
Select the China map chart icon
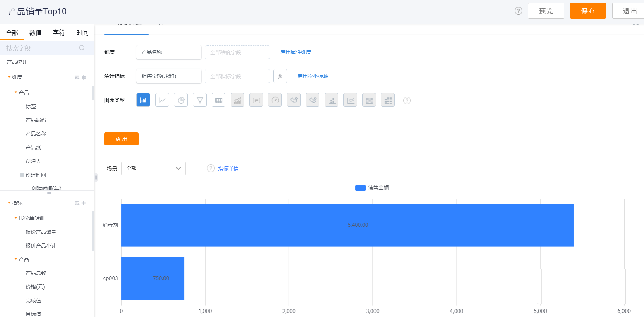(294, 100)
